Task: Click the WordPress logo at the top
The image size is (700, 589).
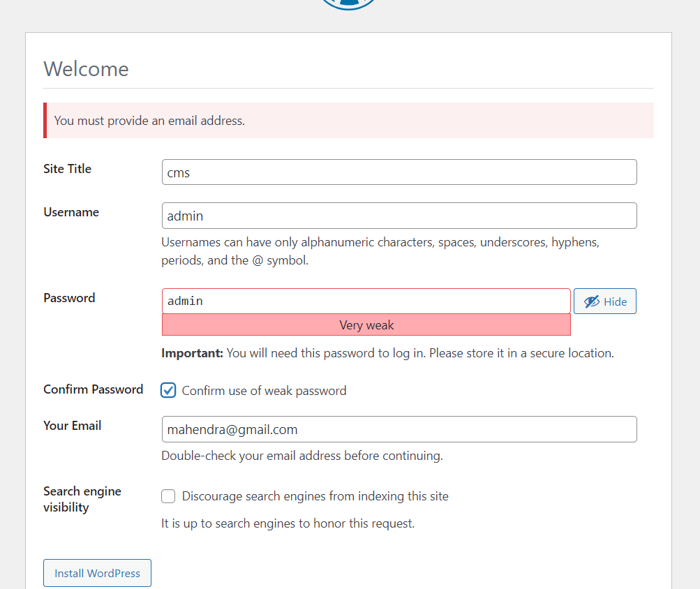Action: pos(349,3)
